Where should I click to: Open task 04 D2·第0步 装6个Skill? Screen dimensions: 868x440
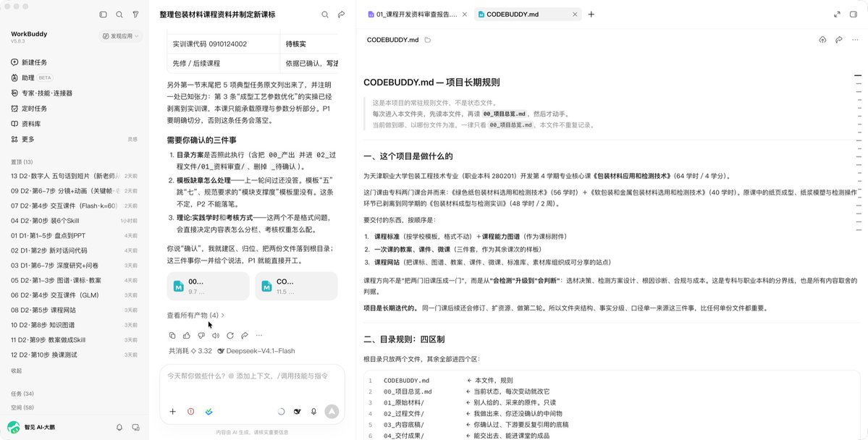[x=74, y=221]
